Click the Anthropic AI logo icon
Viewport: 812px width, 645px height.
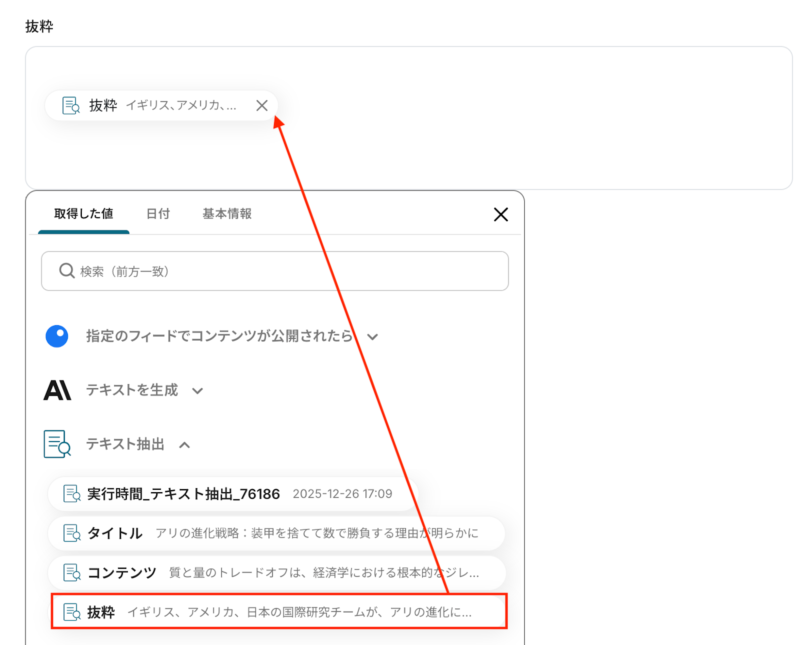coord(57,390)
